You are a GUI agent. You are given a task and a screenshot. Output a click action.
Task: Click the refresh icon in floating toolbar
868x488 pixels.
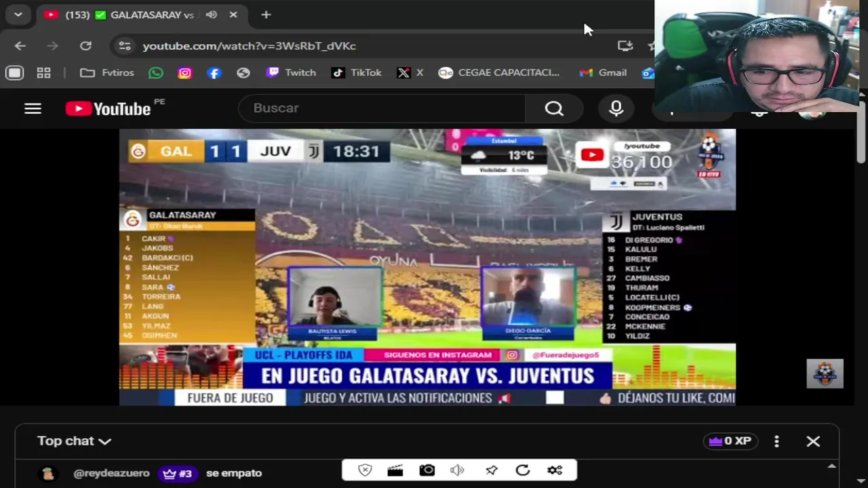(522, 470)
